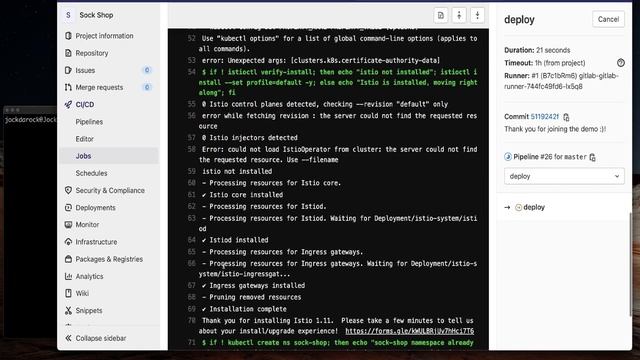Click the Deployments icon in sidebar
640x360 pixels.
(68, 207)
